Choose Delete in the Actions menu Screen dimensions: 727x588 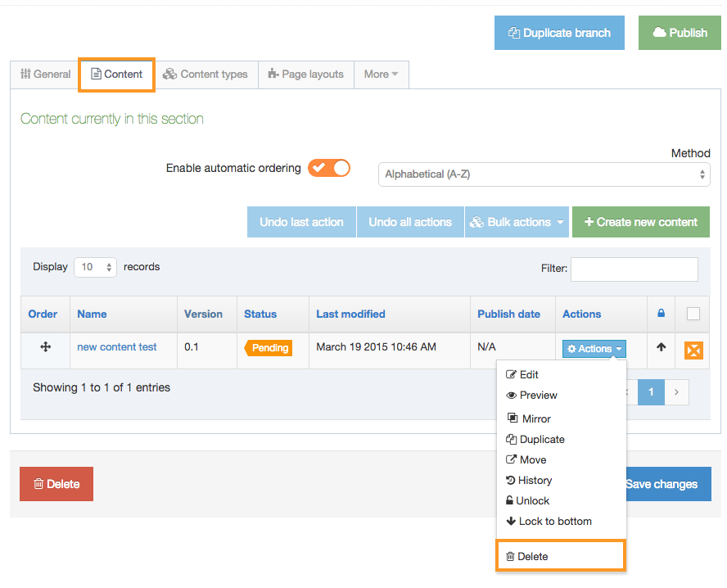(532, 556)
